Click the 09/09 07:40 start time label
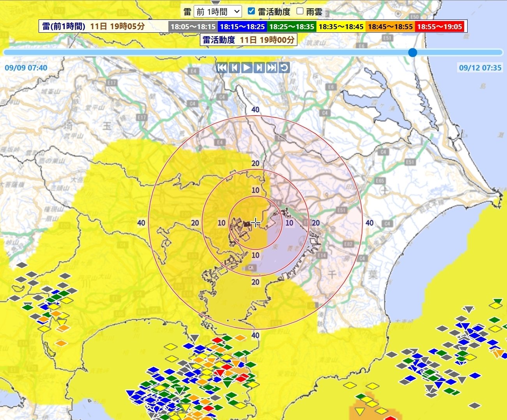Screen dimensions: 507x420 point(26,67)
